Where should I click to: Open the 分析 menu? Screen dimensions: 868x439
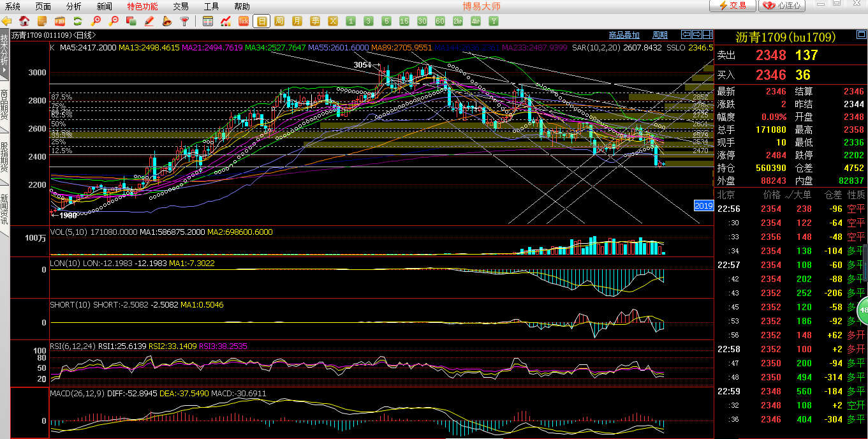[74, 6]
